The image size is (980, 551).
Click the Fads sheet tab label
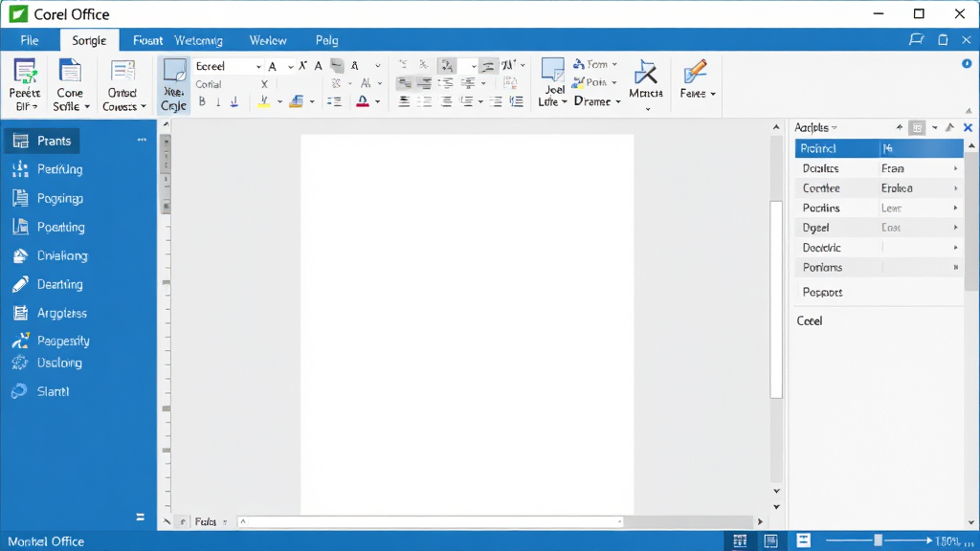[x=205, y=521]
